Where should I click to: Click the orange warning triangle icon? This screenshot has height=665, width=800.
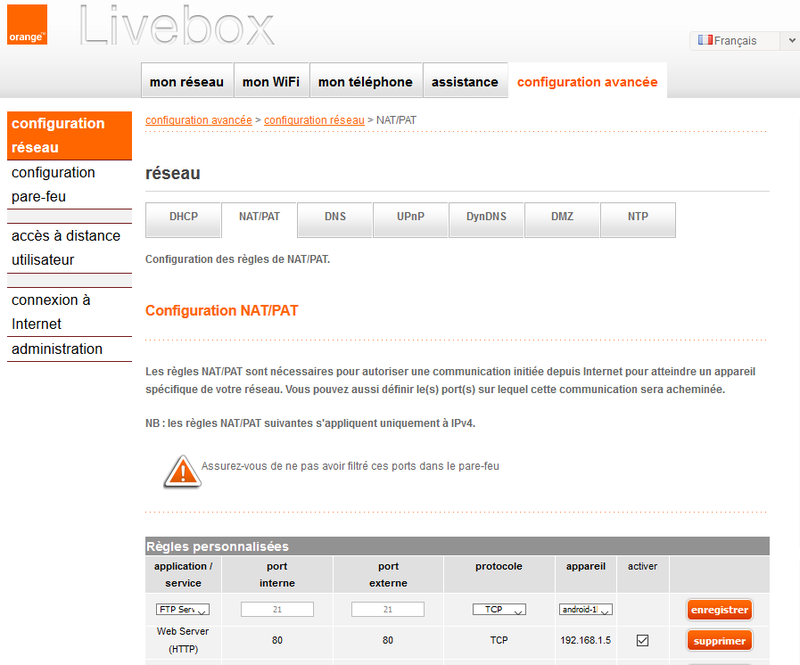pos(182,471)
